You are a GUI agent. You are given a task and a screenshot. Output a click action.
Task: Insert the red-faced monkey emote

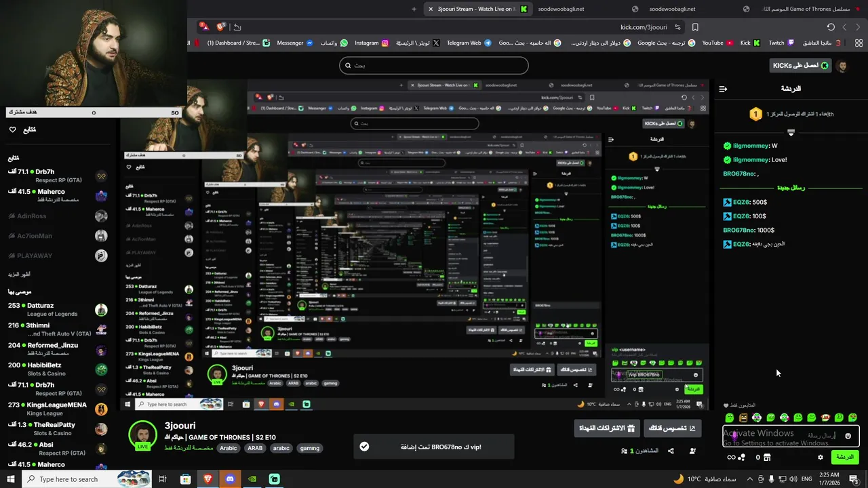pos(825,418)
